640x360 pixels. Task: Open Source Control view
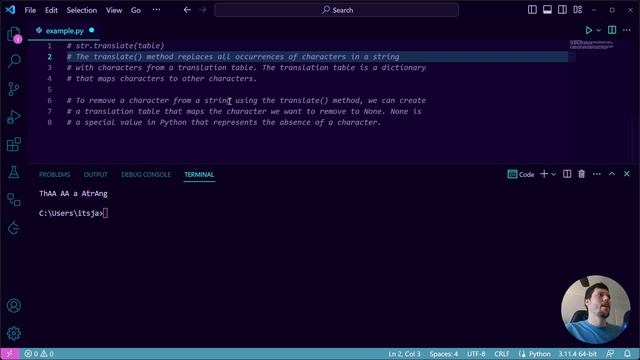[x=13, y=89]
